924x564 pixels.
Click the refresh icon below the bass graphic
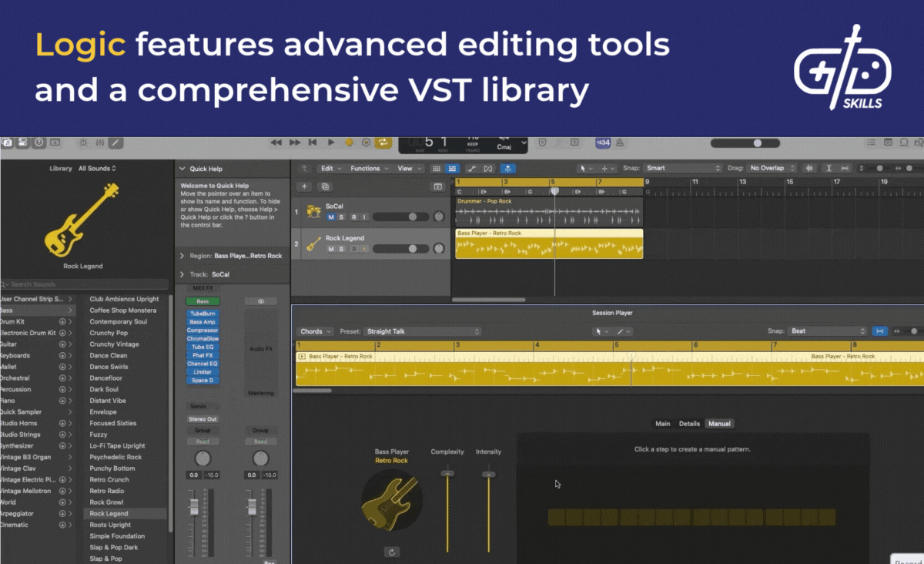point(392,552)
